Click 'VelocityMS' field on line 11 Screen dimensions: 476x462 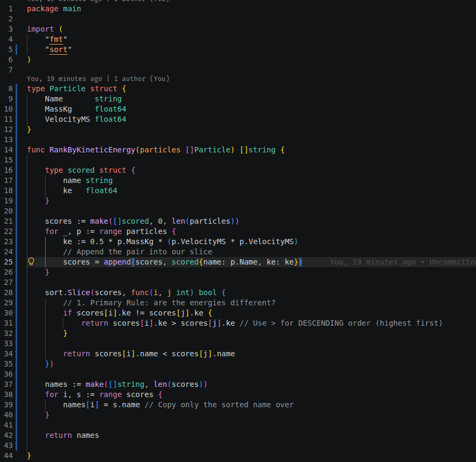coord(68,119)
